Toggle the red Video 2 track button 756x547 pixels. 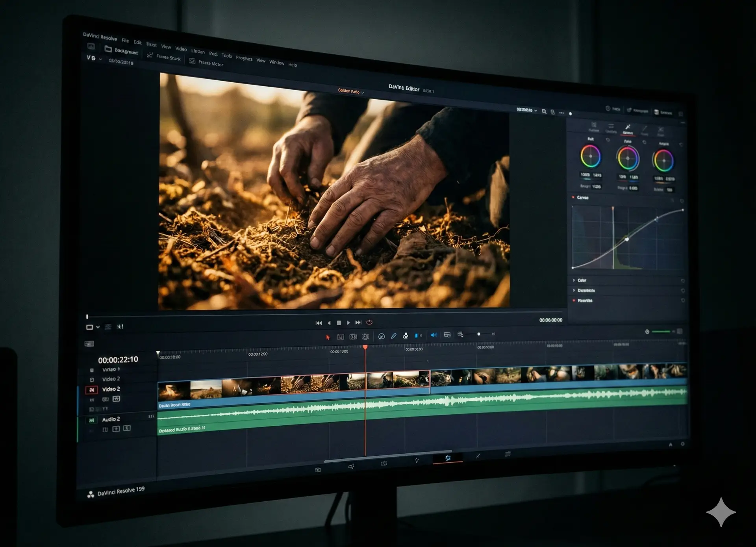[x=91, y=390]
